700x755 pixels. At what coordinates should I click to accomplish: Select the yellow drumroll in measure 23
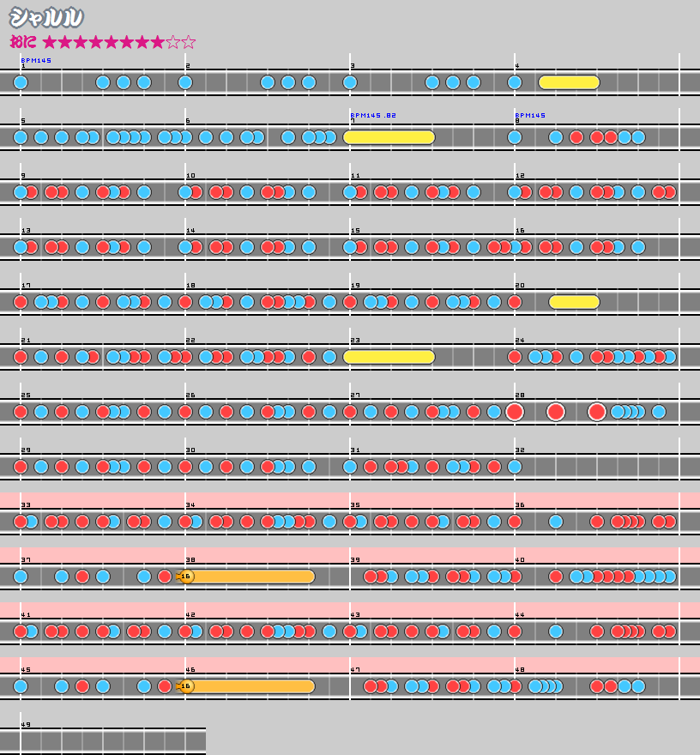(388, 357)
